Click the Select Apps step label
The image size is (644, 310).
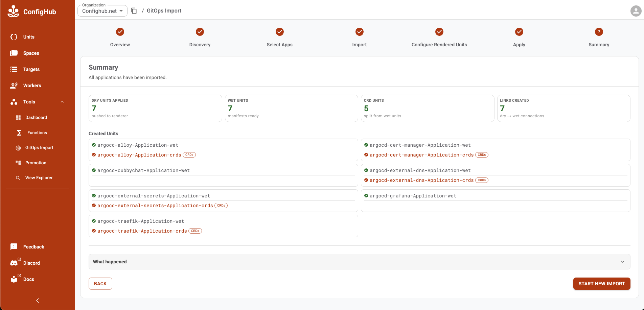point(280,45)
